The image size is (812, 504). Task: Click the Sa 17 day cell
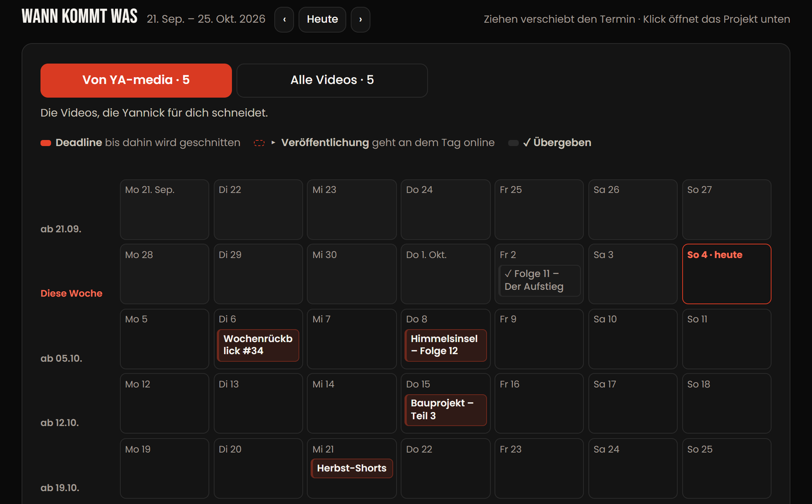tap(633, 404)
